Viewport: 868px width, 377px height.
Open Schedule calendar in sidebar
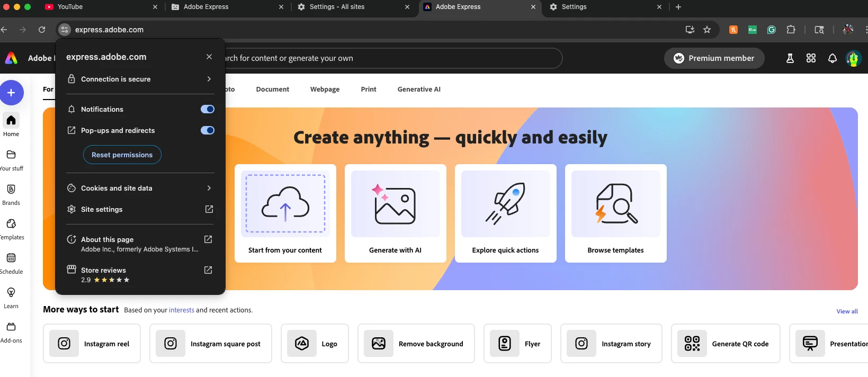click(x=11, y=264)
